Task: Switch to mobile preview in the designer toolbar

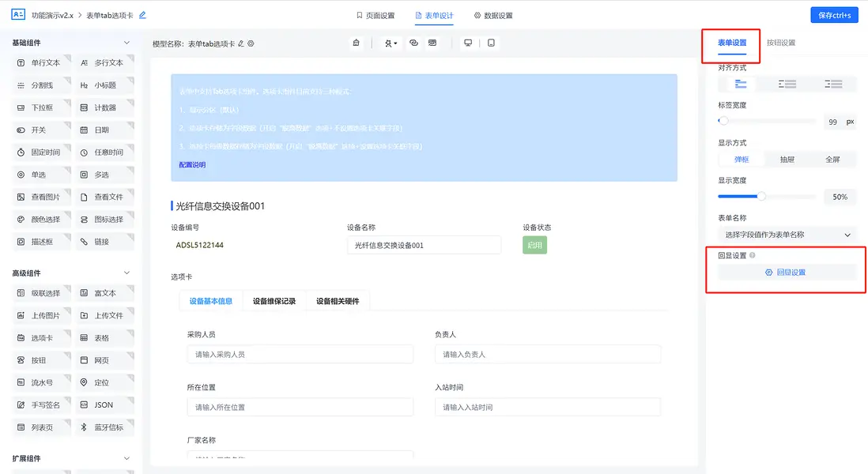Action: [491, 42]
